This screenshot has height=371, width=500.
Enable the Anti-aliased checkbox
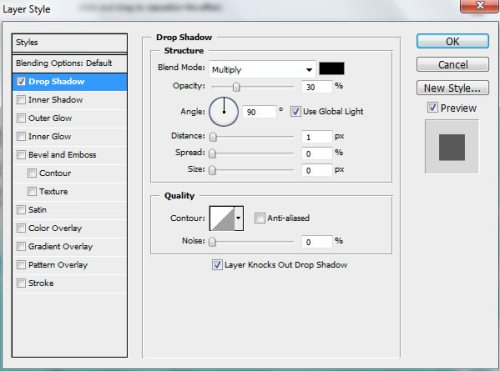[x=259, y=218]
